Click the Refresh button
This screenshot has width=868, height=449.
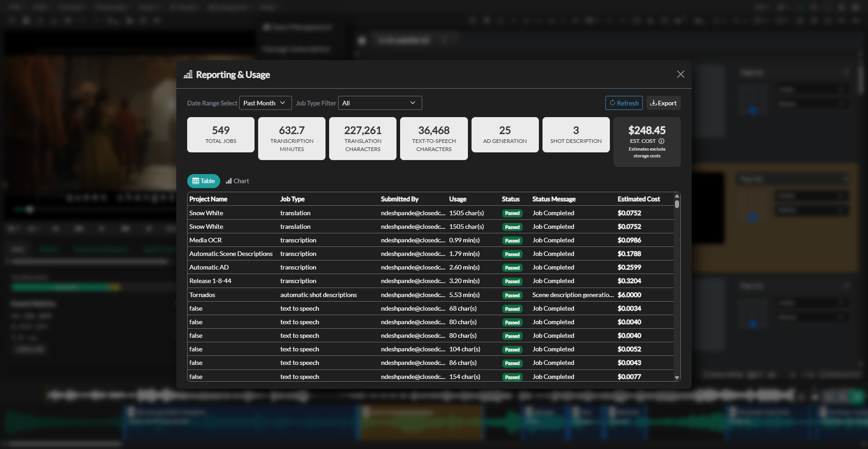(624, 103)
